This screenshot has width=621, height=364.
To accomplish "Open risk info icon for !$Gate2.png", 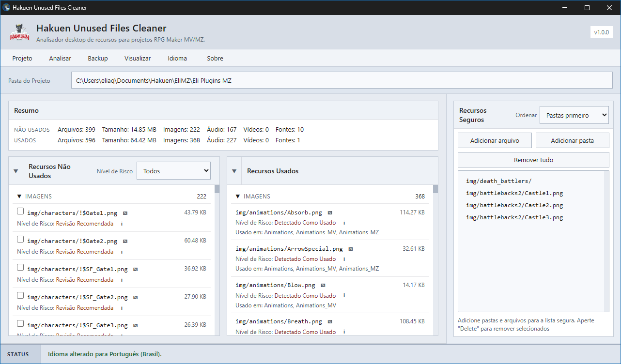I will (122, 252).
